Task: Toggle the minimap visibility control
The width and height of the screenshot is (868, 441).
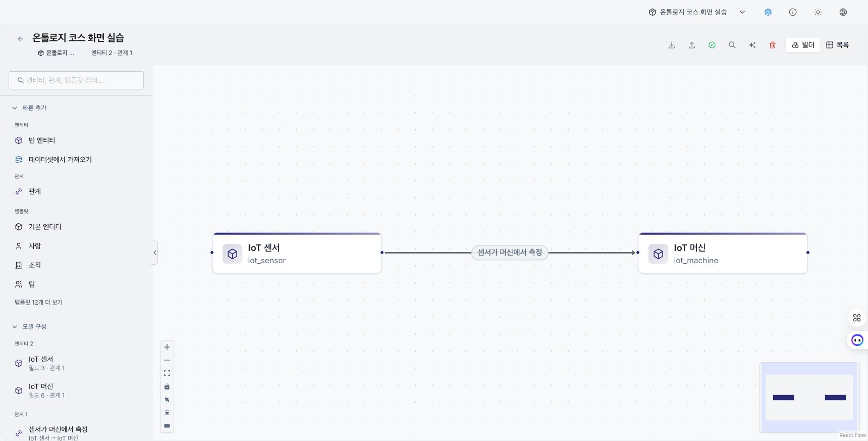Action: [x=167, y=426]
